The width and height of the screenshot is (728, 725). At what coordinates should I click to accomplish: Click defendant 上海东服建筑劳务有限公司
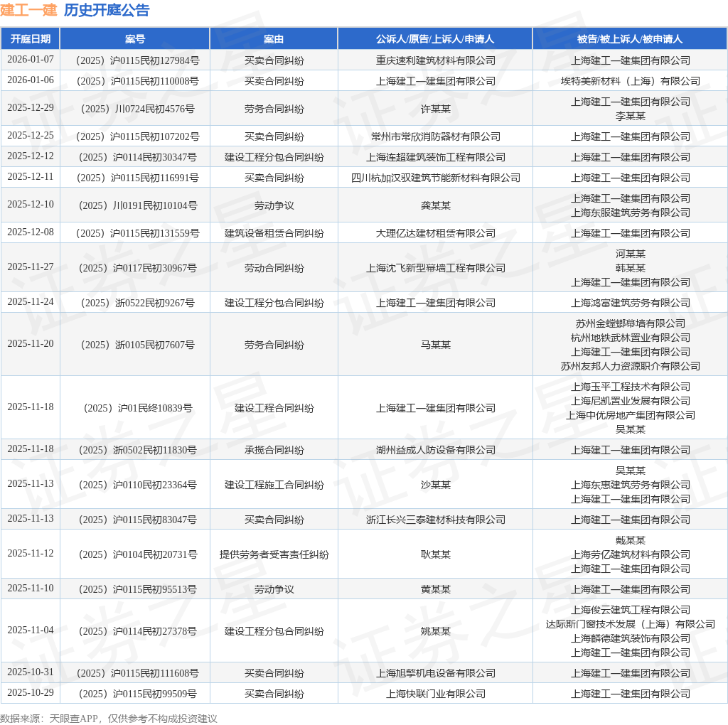point(631,213)
